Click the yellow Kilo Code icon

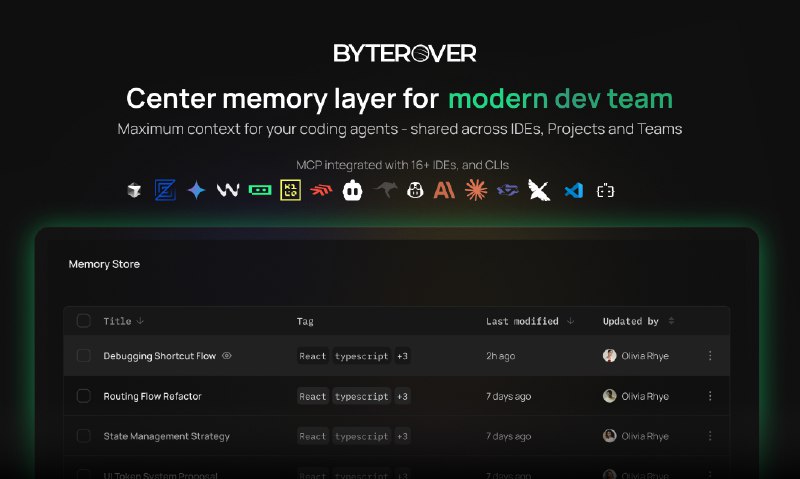(290, 190)
